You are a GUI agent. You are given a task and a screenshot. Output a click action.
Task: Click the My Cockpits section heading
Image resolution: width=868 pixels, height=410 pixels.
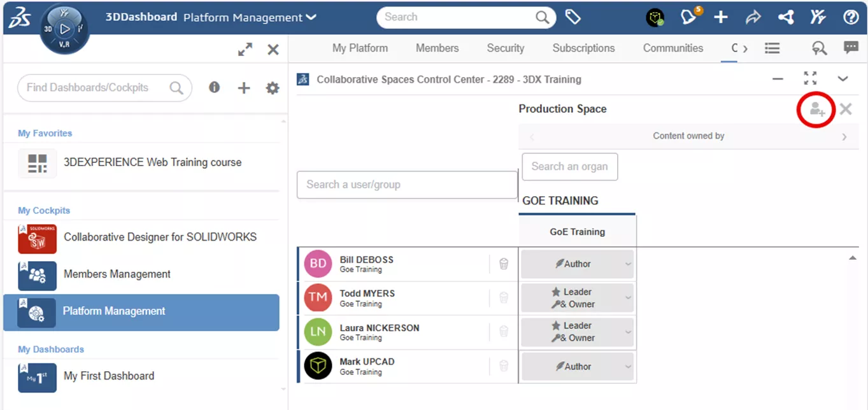point(44,211)
